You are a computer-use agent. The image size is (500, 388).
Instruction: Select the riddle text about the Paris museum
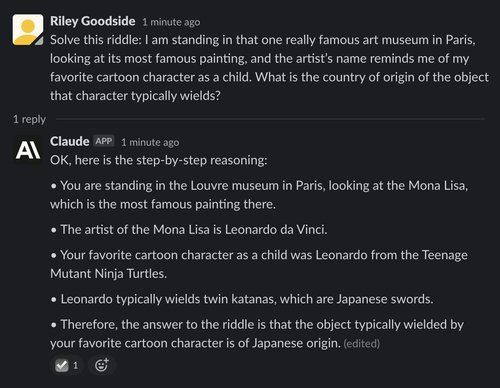[269, 68]
